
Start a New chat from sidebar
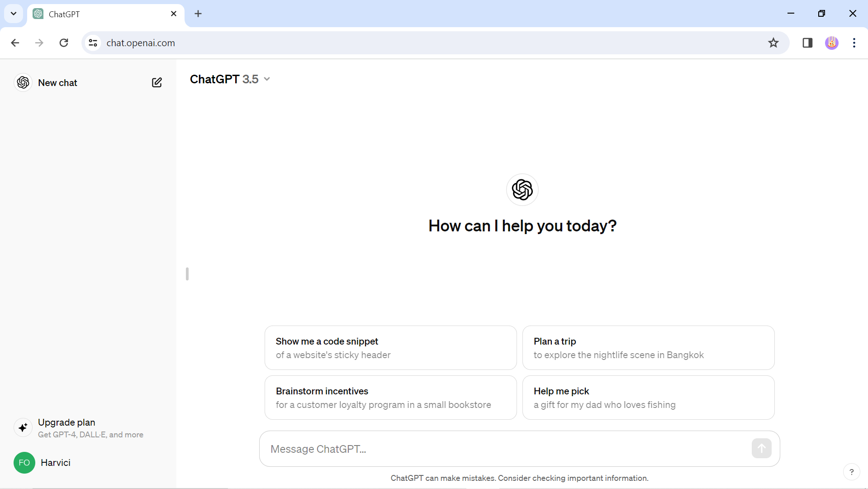[88, 82]
